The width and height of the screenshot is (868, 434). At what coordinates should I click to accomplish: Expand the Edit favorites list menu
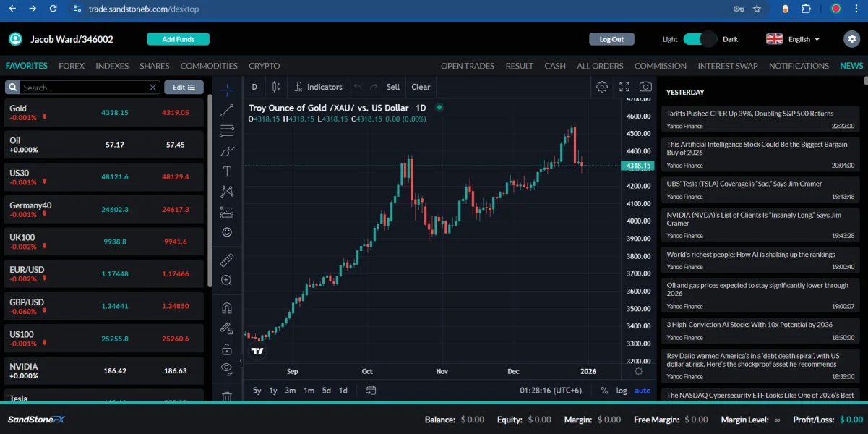(x=184, y=88)
